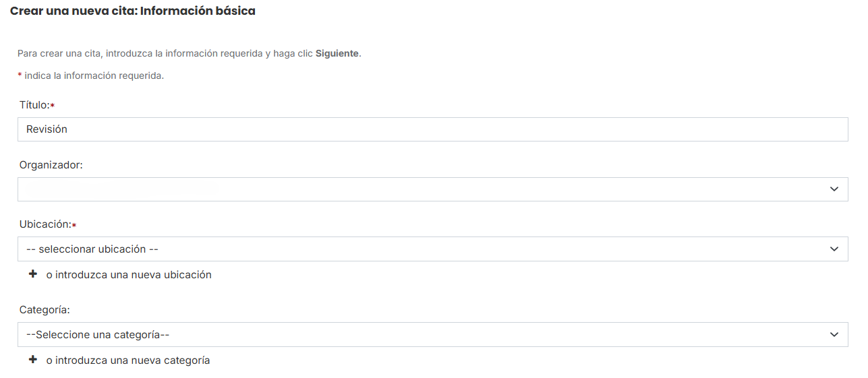Open the '-- seleccionar ubicación --' dropdown
Image resolution: width=868 pixels, height=378 pixels.
pyautogui.click(x=433, y=249)
